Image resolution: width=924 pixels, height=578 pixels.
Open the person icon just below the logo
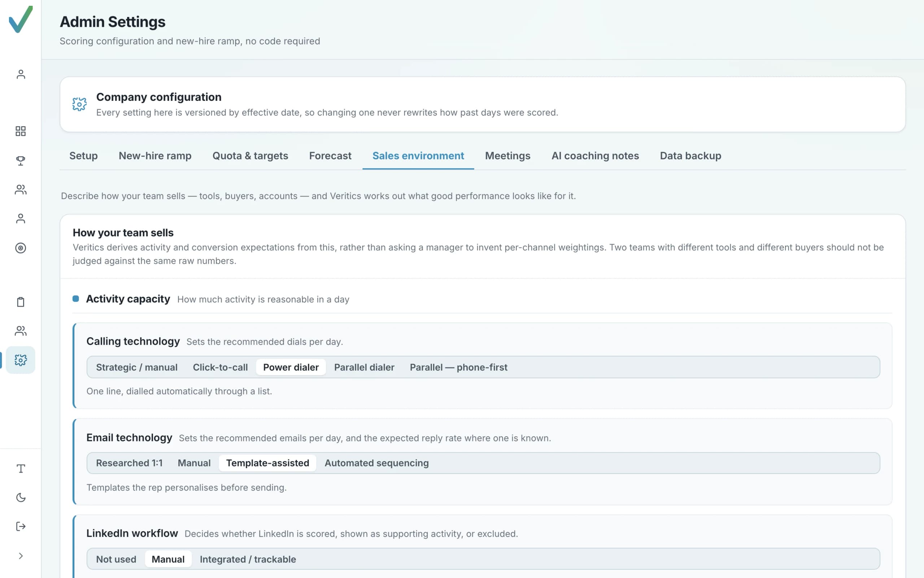click(21, 74)
